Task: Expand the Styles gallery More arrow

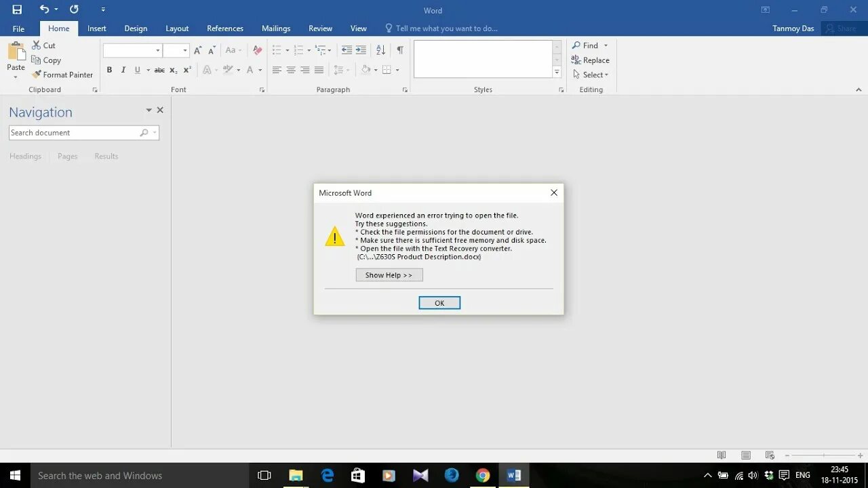Action: coord(557,72)
